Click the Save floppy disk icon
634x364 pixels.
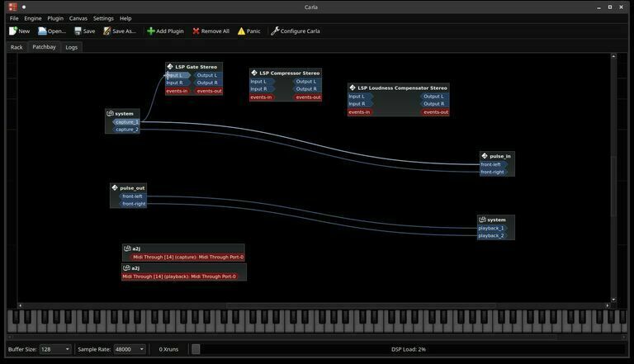coord(78,31)
